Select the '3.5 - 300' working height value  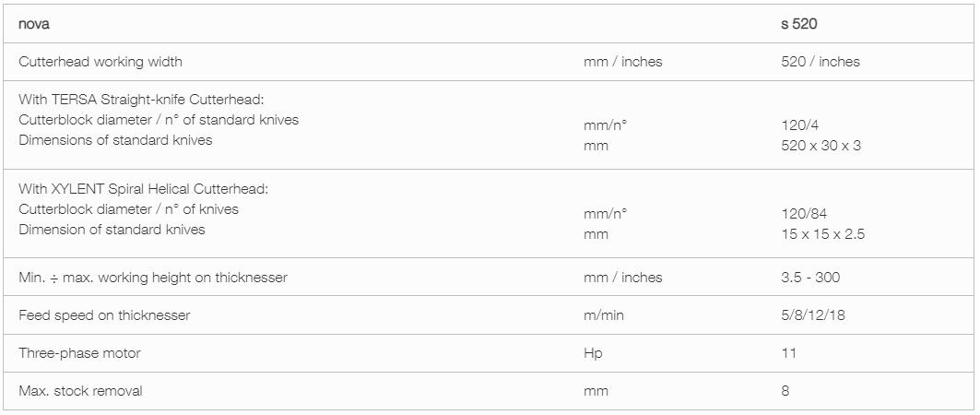[810, 278]
